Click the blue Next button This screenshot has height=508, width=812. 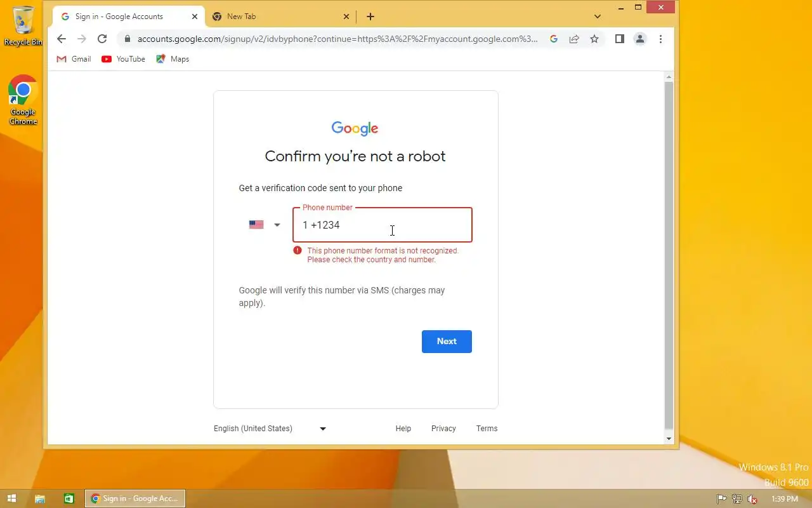point(447,342)
